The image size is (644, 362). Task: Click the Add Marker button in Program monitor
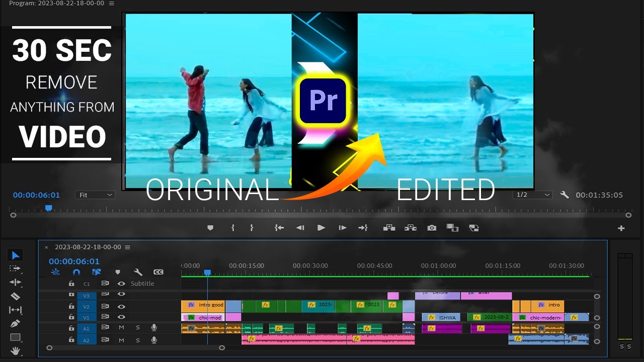[210, 228]
